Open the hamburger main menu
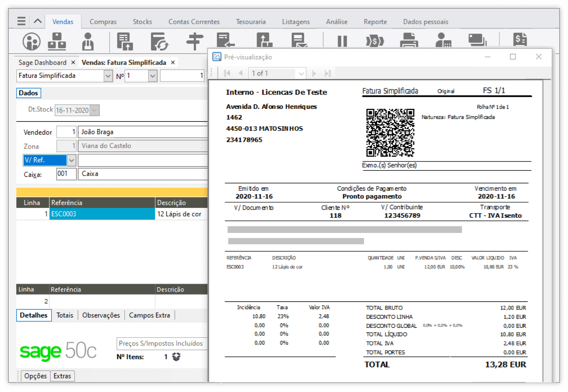This screenshot has height=392, width=568. coord(21,21)
